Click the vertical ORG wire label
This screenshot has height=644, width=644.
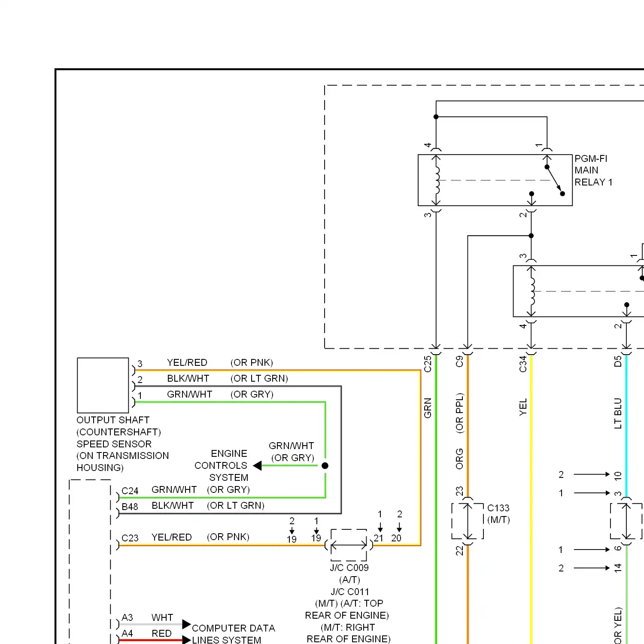pyautogui.click(x=459, y=459)
